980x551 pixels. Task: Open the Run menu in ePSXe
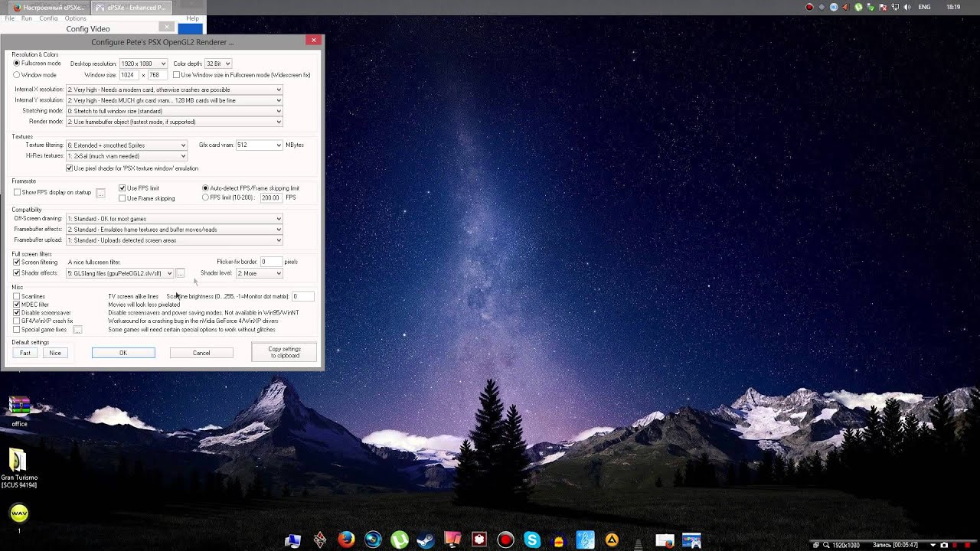27,18
